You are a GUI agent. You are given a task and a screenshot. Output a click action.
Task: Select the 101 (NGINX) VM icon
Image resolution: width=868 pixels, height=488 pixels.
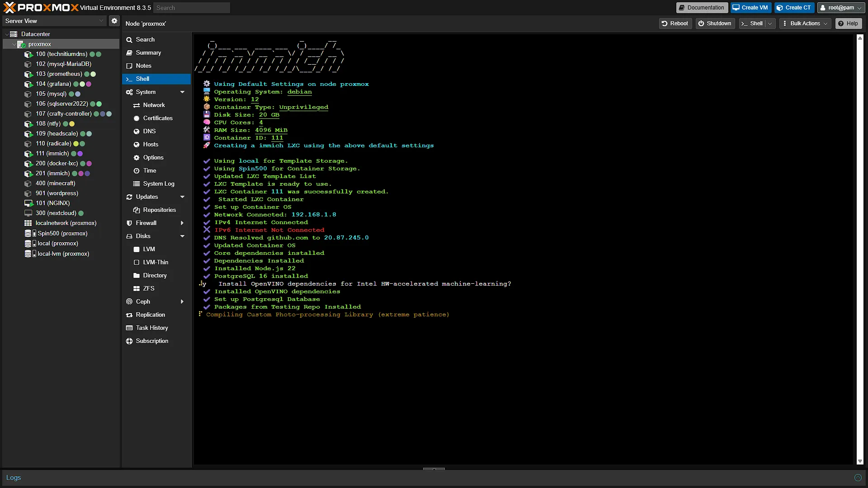29,203
